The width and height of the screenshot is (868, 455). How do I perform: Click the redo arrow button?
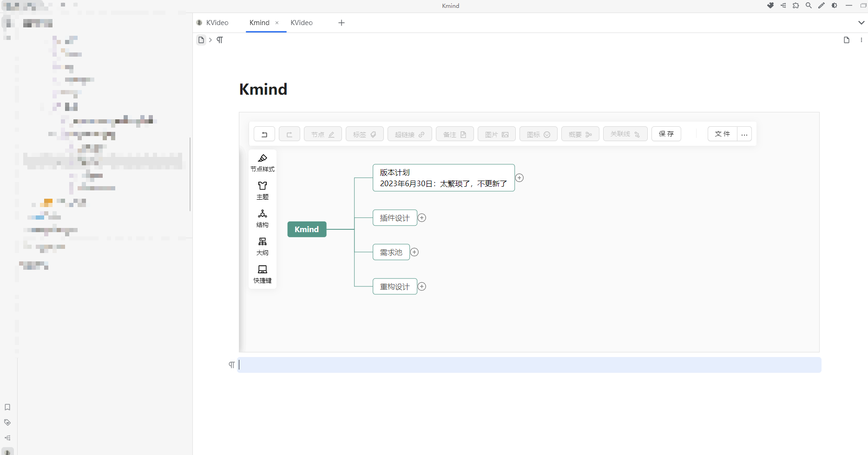289,134
